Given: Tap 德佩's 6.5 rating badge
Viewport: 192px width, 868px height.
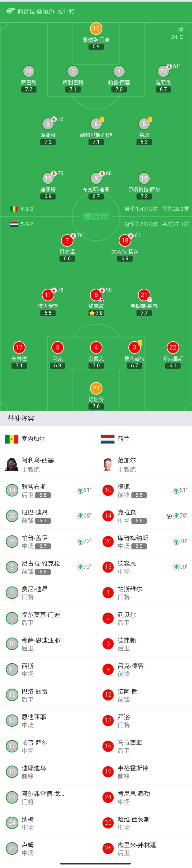Looking at the screenshot, I should coord(139,495).
